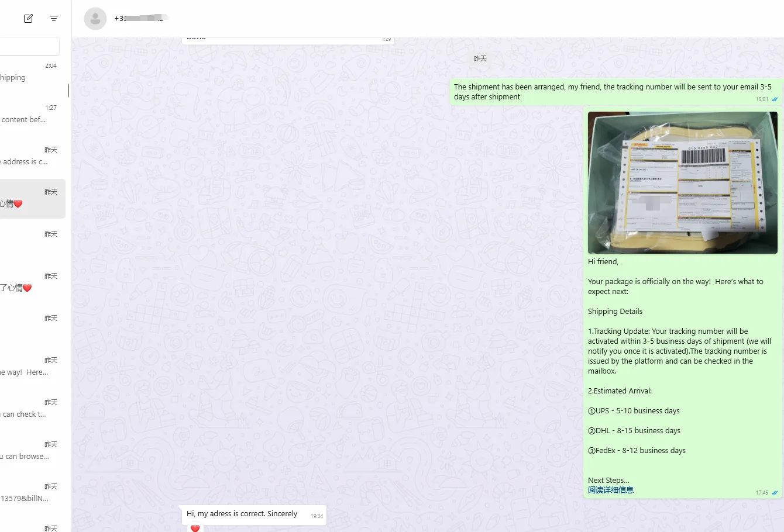This screenshot has height=532, width=784.
Task: Click the 2:04 timestamp chat row
Action: coord(33,72)
